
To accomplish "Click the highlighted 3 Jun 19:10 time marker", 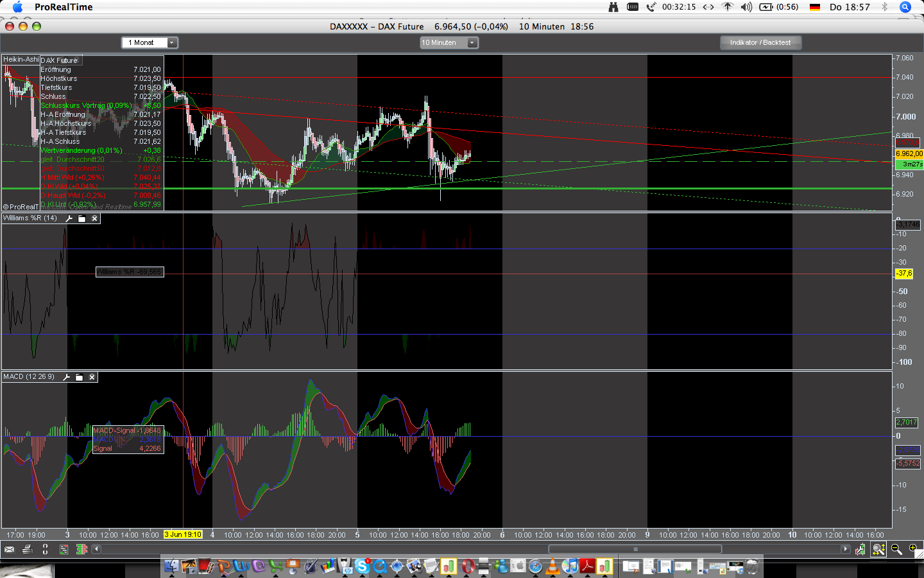I will pos(183,534).
